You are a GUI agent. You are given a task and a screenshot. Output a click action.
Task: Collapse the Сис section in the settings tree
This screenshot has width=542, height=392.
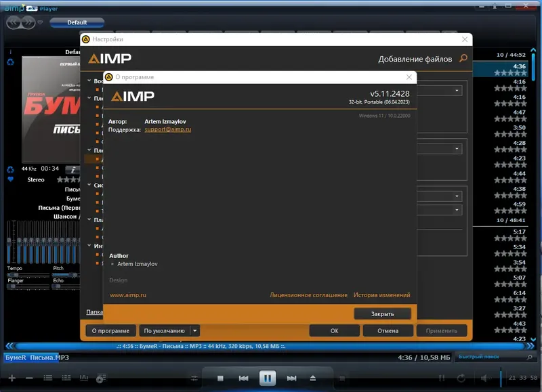tap(88, 185)
